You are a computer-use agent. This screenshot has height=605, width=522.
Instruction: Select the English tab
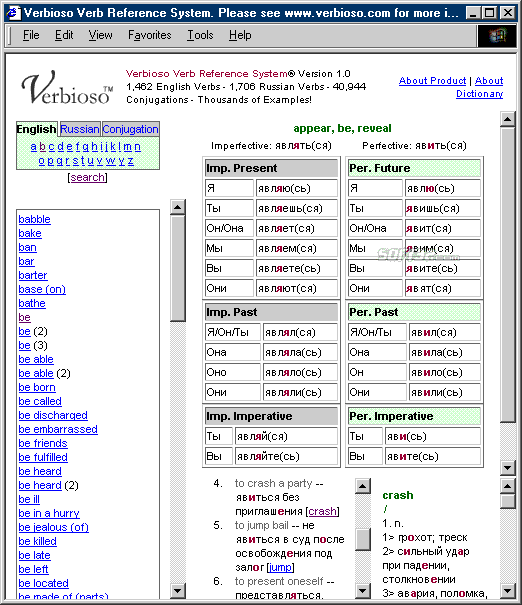[37, 129]
